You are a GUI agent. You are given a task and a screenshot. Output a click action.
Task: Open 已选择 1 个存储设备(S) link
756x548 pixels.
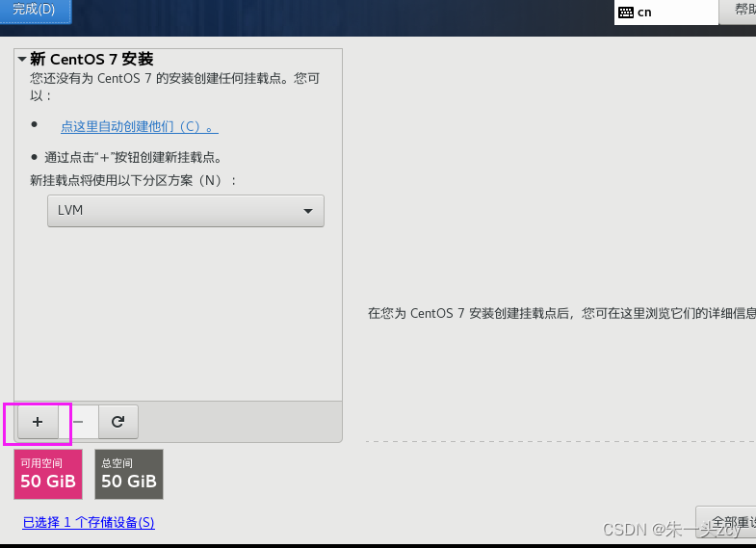89,522
